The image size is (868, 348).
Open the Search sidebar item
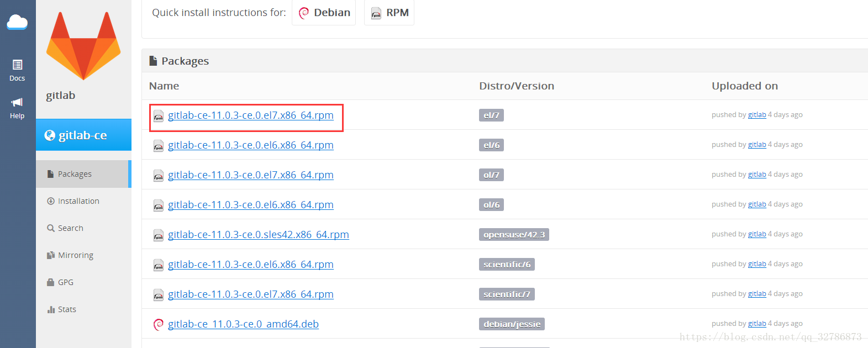tap(65, 228)
